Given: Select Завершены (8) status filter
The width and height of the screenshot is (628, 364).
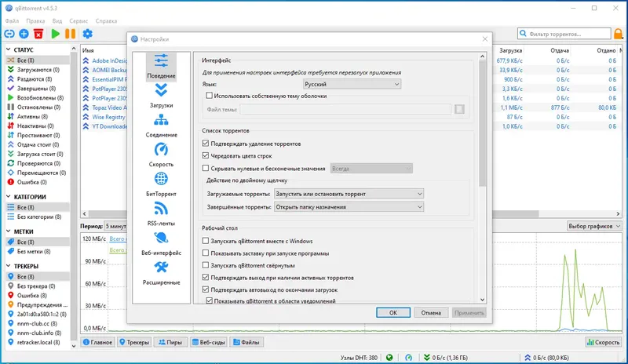Looking at the screenshot, I should coord(38,89).
